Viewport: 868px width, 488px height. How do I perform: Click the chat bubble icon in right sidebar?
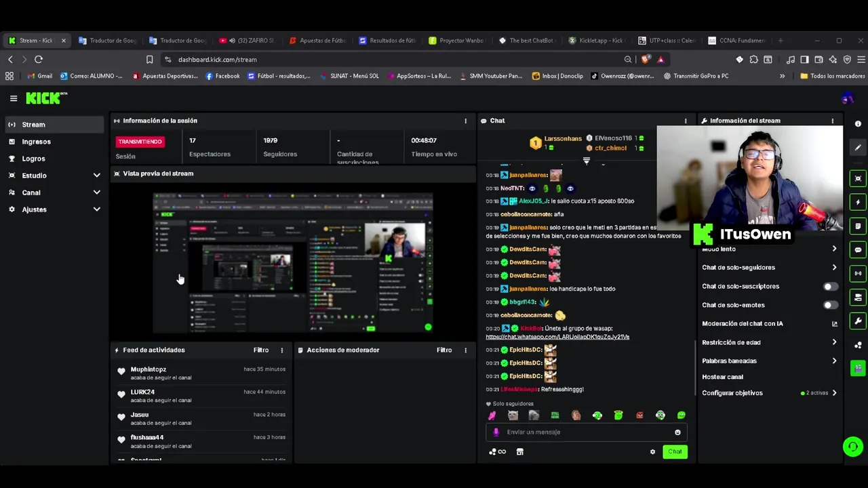[x=858, y=249]
